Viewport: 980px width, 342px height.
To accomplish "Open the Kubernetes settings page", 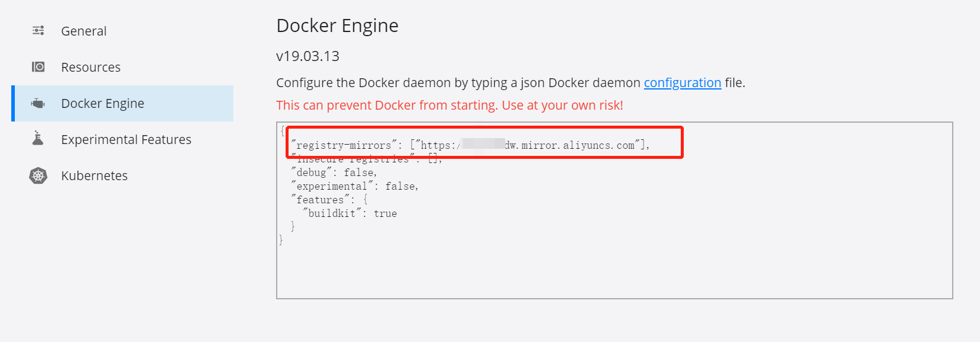I will click(94, 175).
